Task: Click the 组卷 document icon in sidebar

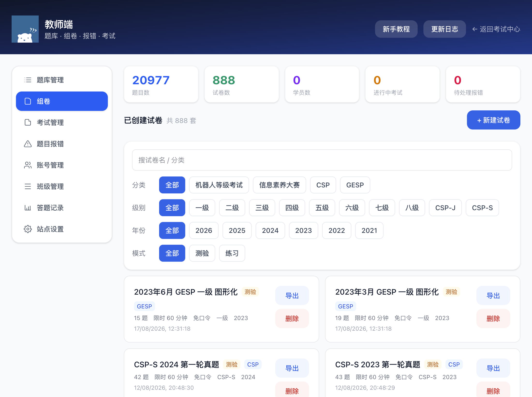Action: (x=28, y=101)
